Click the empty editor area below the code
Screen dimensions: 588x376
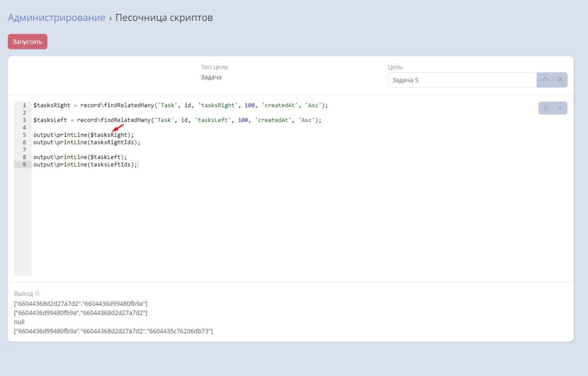tap(266, 222)
